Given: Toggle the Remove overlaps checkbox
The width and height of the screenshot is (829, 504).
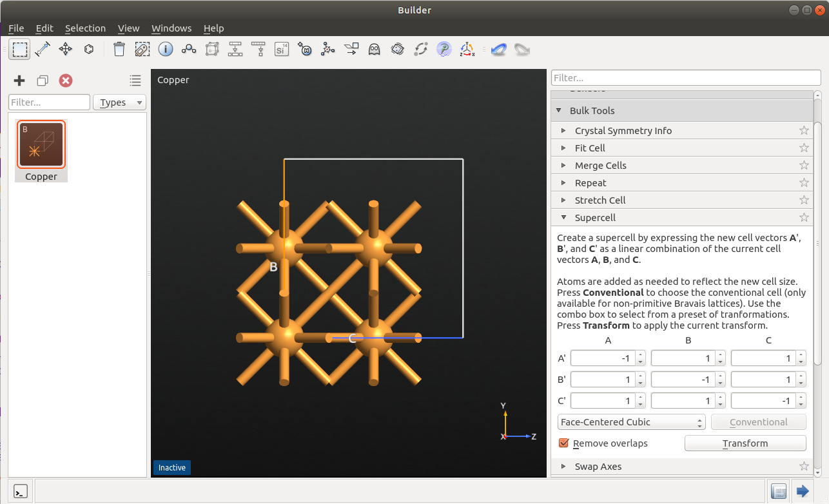Looking at the screenshot, I should pos(564,443).
